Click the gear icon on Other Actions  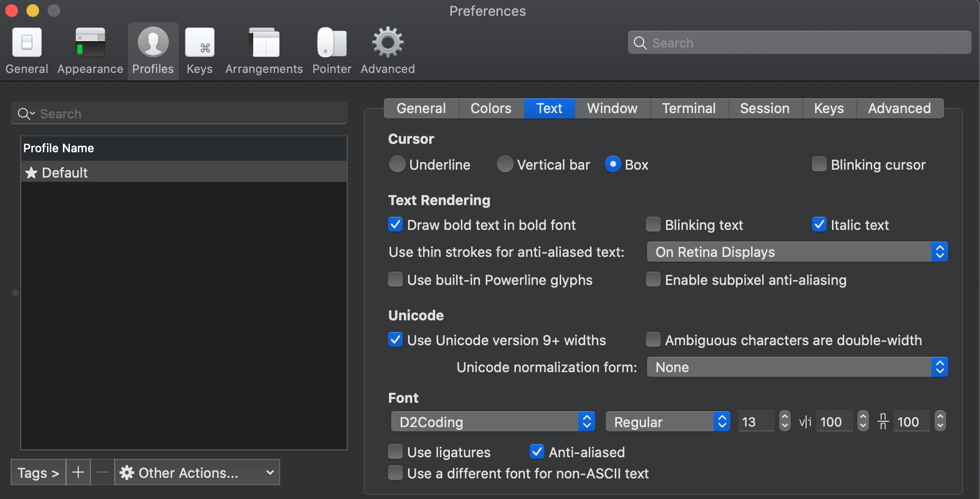point(127,472)
